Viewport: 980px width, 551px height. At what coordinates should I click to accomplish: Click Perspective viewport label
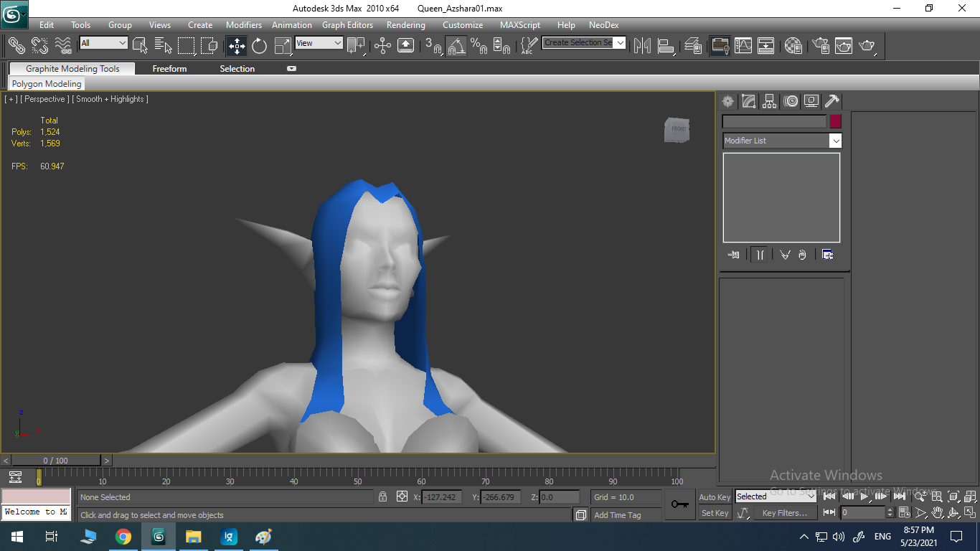[x=44, y=99]
